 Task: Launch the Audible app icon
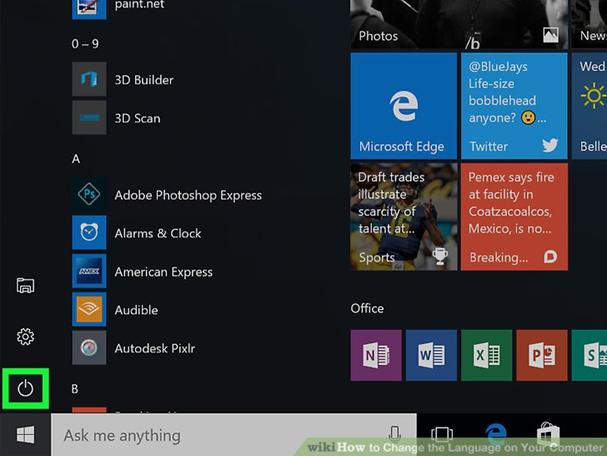[89, 309]
